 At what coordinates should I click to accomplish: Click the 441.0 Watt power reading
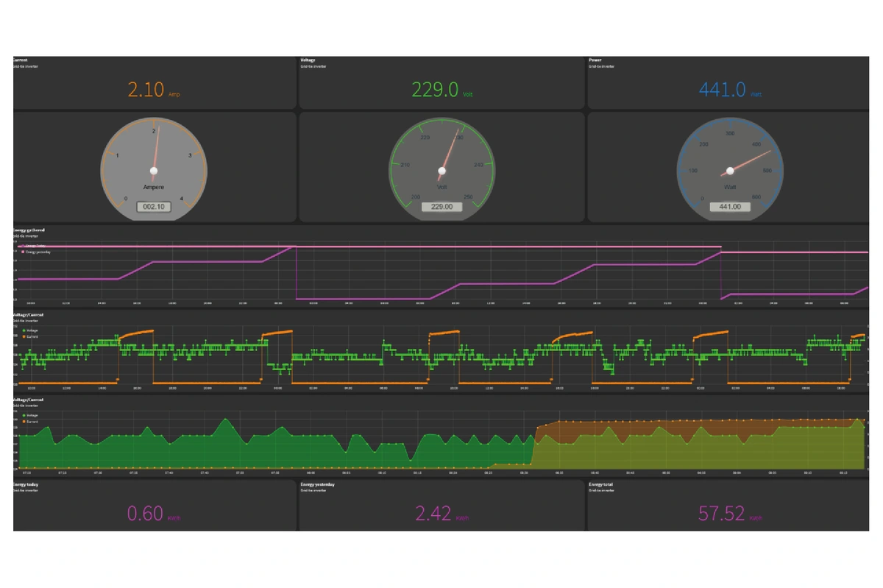point(730,90)
